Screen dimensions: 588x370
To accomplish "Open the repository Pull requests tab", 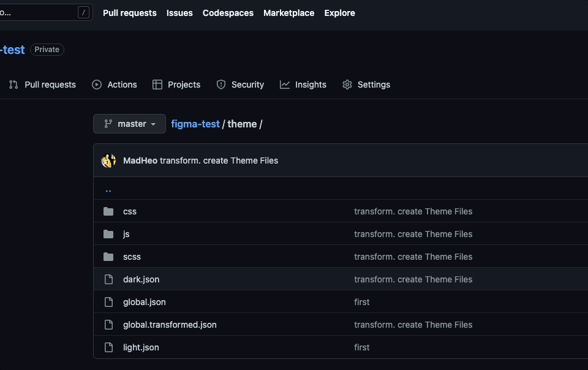I will (x=42, y=85).
